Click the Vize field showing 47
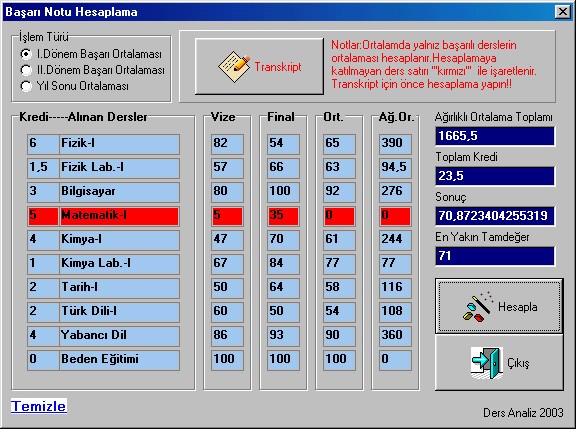 pos(227,240)
